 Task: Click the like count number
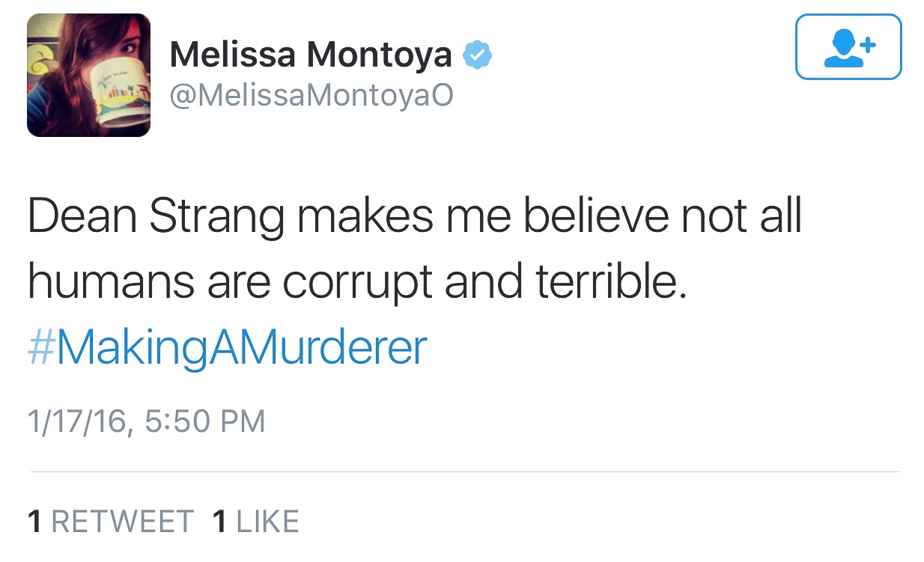(x=219, y=522)
